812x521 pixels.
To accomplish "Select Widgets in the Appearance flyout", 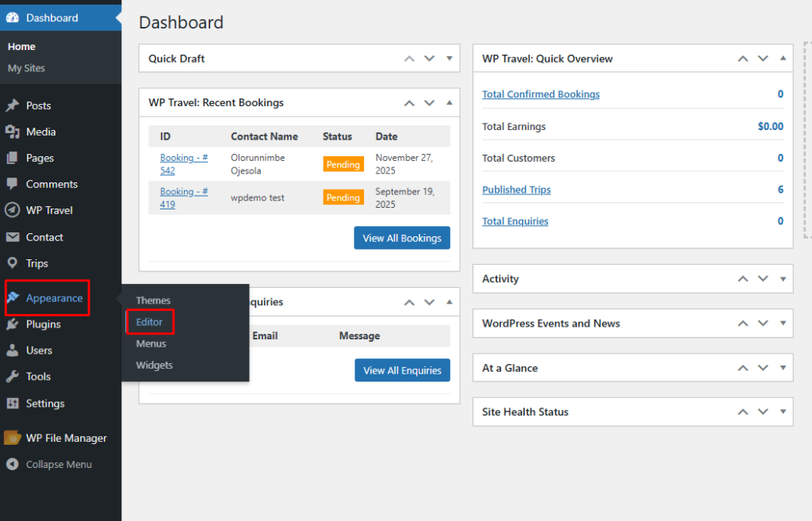I will tap(154, 366).
